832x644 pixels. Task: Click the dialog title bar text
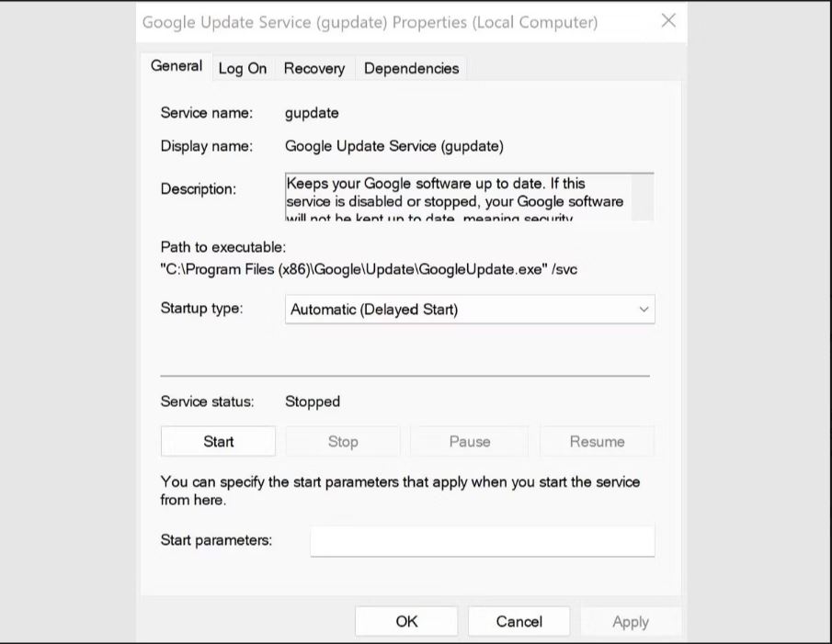370,22
